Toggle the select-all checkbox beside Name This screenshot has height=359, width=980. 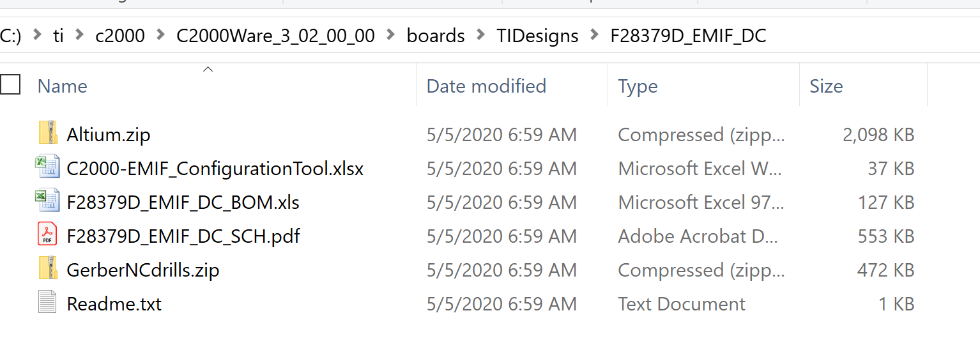click(x=10, y=84)
